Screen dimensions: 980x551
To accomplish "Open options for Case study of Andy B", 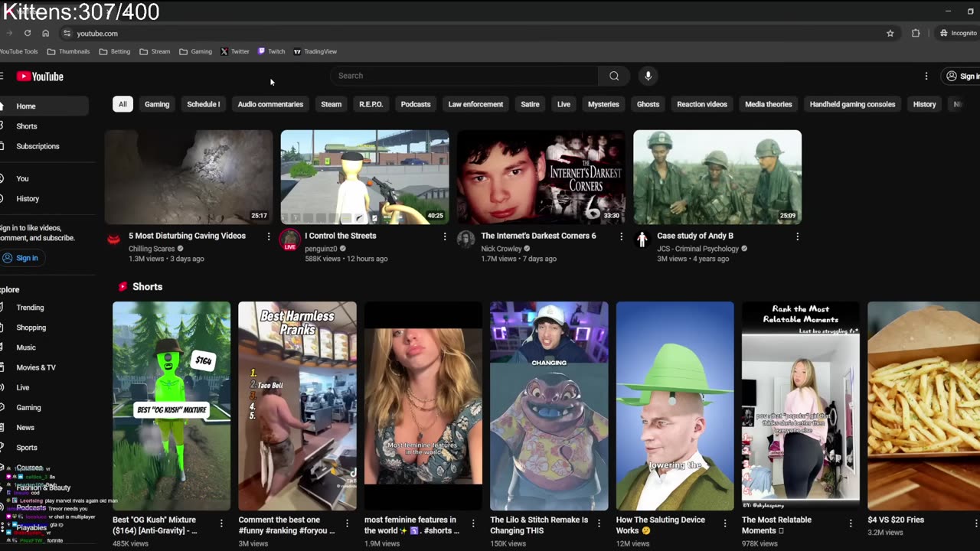I will [x=797, y=236].
